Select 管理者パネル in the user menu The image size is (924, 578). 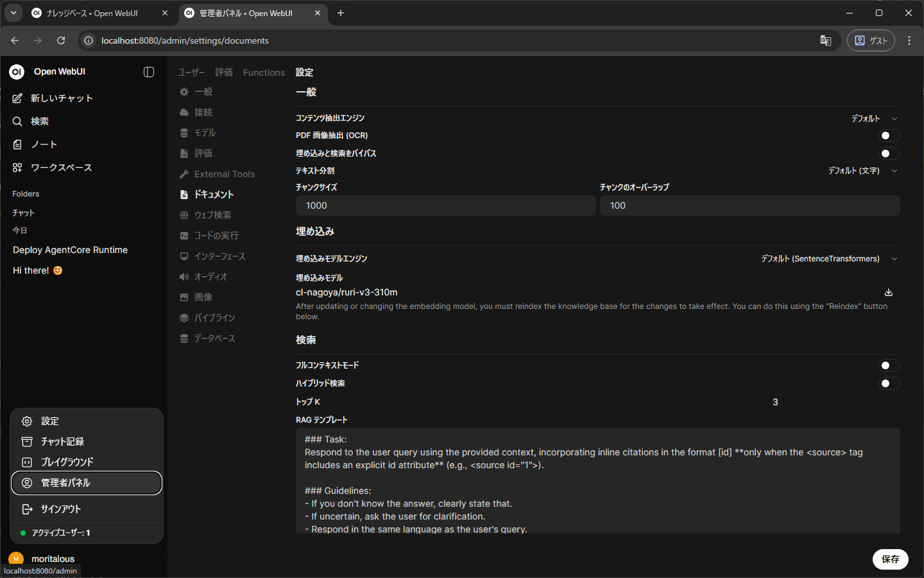point(87,483)
